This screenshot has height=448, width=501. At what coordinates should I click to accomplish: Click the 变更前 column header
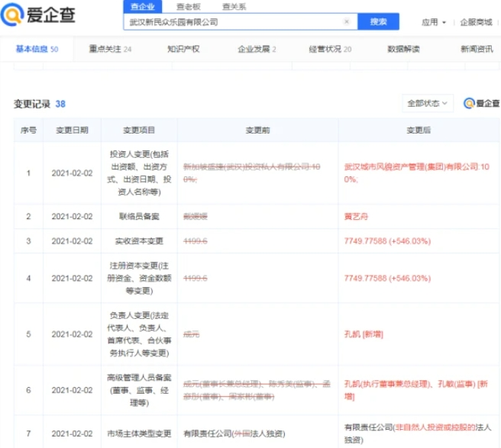[x=257, y=130]
